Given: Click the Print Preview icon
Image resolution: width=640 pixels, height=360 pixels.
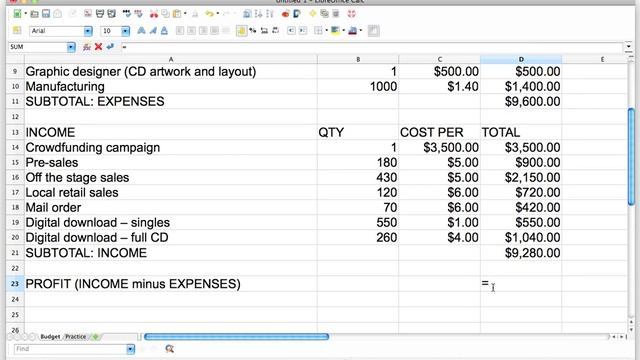Looking at the screenshot, I should [x=111, y=14].
